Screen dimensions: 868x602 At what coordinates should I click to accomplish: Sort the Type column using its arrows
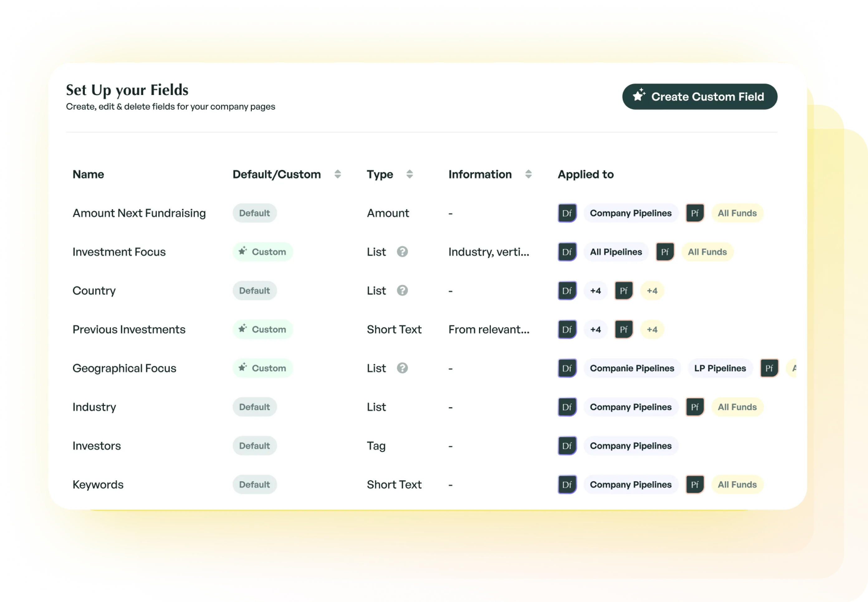(x=409, y=174)
